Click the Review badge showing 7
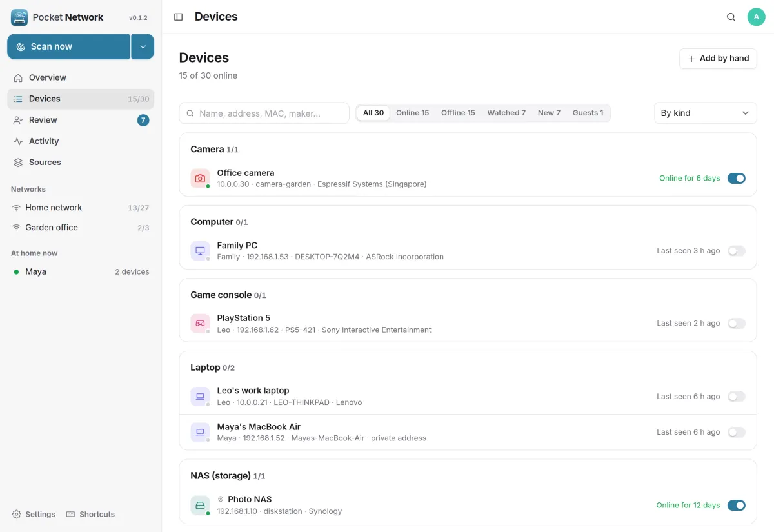 pos(143,120)
